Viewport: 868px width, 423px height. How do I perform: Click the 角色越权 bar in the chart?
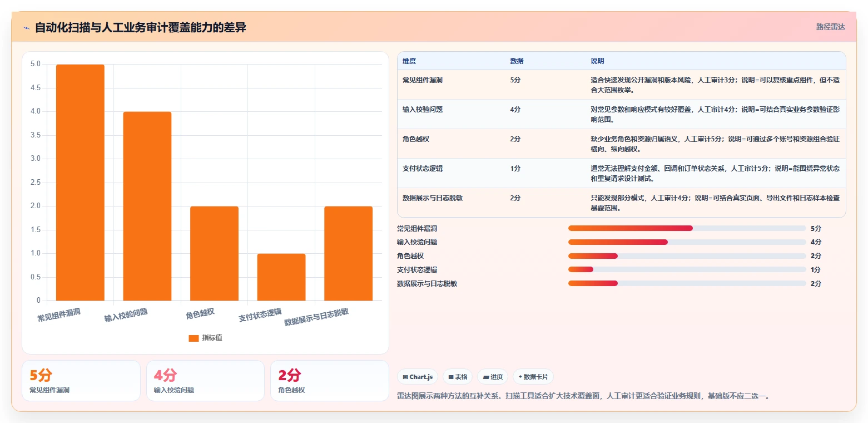point(214,253)
